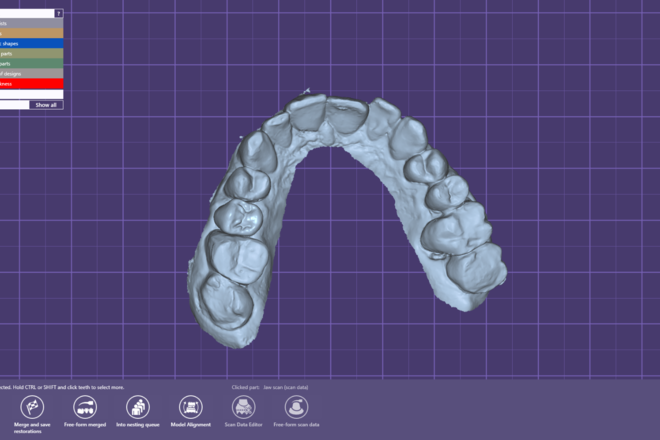Click the question mark help button

click(x=59, y=13)
